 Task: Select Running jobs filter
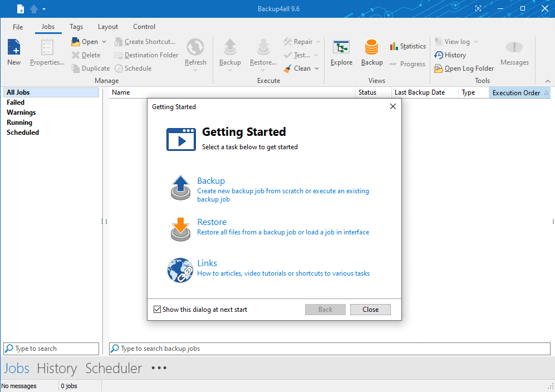[x=19, y=122]
